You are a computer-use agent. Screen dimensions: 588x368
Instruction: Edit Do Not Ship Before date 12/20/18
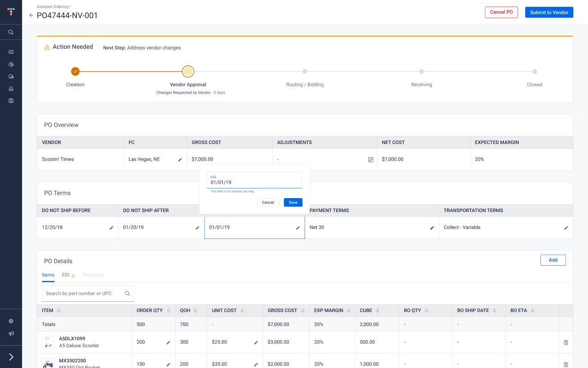(111, 228)
